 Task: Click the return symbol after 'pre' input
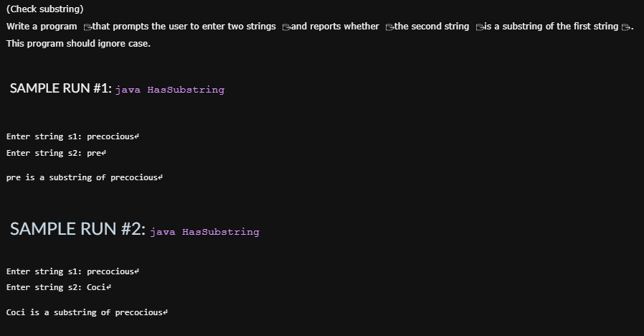[104, 153]
